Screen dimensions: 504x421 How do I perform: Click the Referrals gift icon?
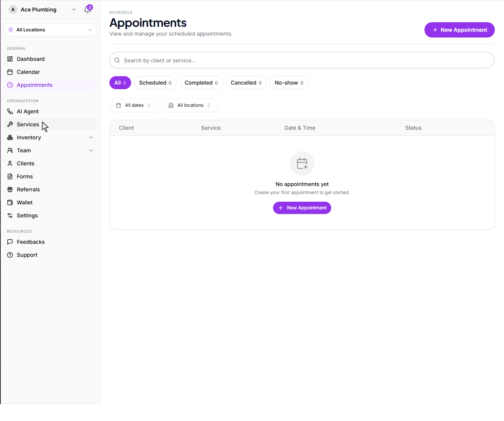click(10, 189)
